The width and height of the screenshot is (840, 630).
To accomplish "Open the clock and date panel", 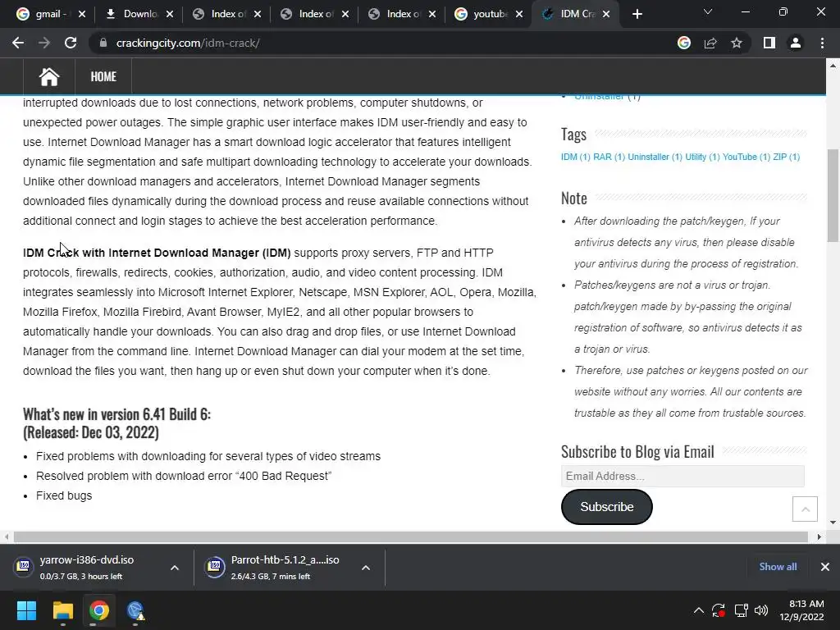I will tap(801, 610).
